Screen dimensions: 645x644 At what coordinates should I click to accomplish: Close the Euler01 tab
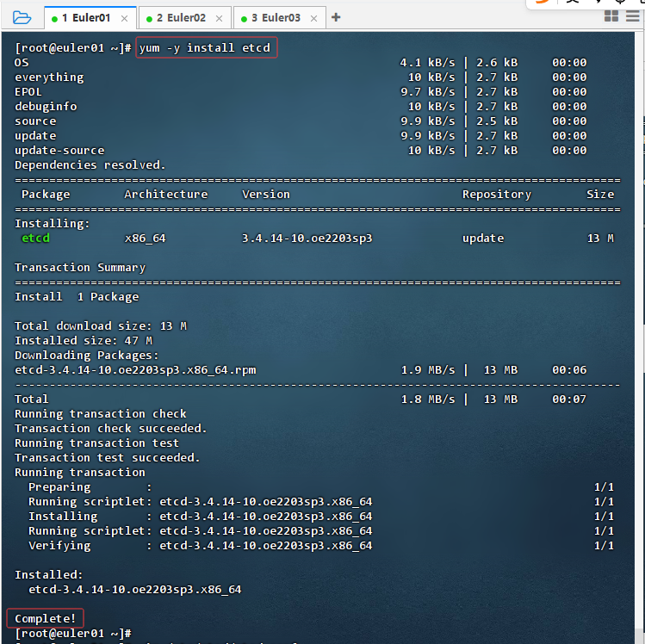tap(124, 18)
